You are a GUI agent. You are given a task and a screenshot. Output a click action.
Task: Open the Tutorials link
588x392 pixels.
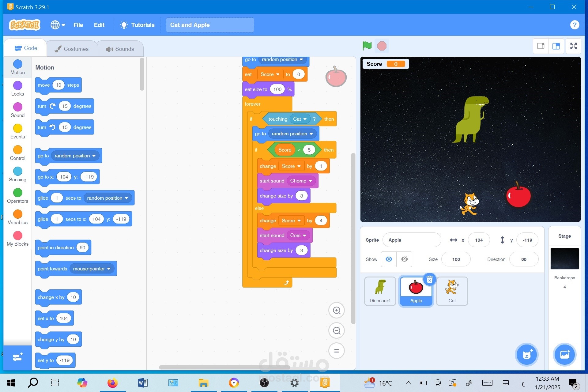coord(137,25)
